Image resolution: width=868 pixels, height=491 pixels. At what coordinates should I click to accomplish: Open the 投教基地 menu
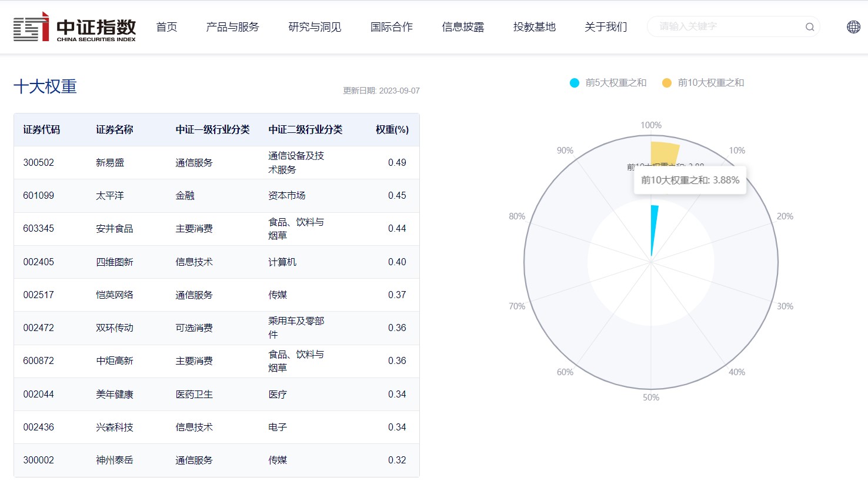(534, 27)
